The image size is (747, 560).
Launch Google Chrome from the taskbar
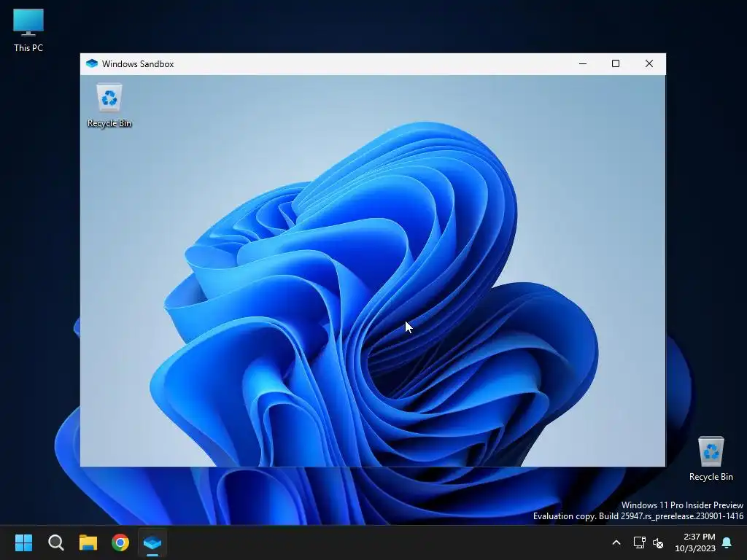(120, 542)
